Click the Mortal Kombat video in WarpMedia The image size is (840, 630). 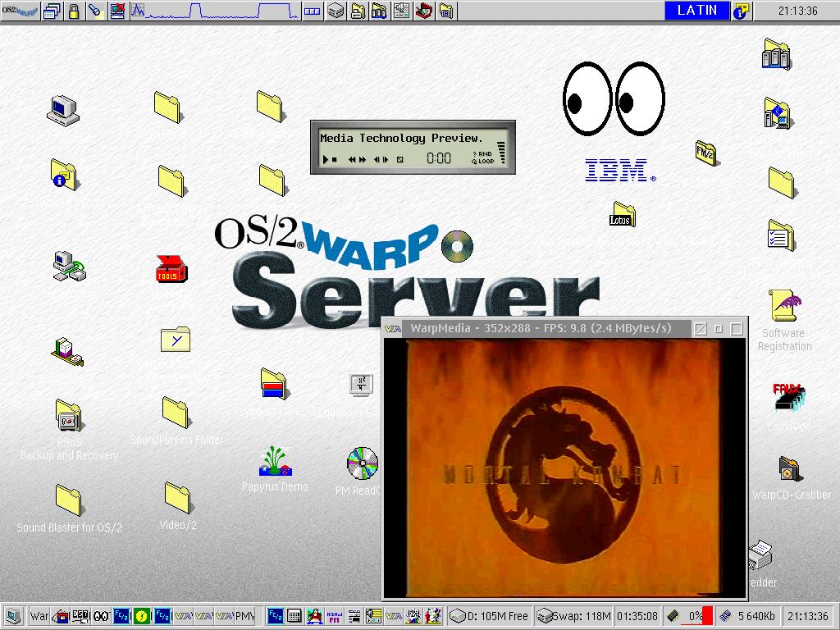coord(564,468)
